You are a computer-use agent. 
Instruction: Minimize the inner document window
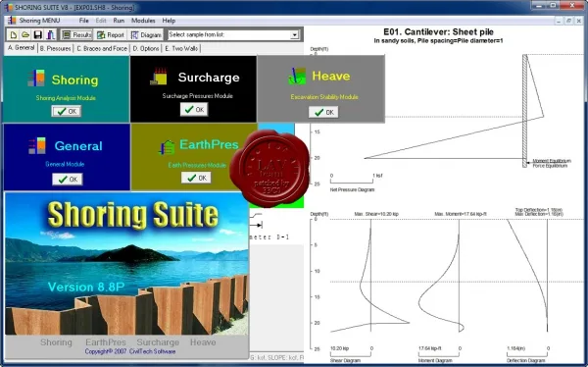click(x=559, y=21)
